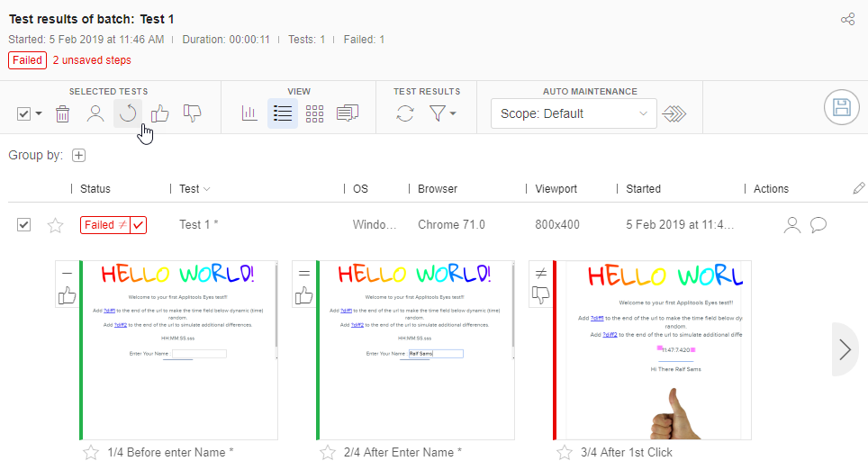Add a Group by criterion
This screenshot has height=470, width=868.
(x=79, y=155)
